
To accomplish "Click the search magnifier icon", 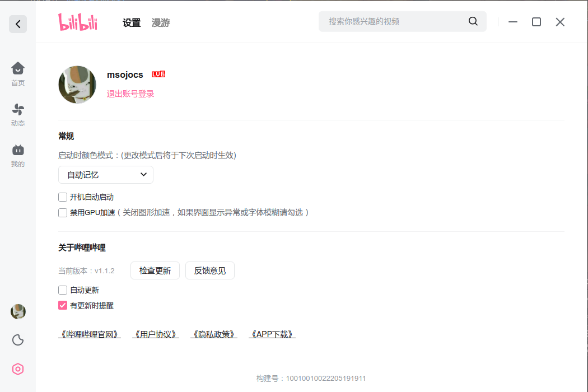I will coord(473,21).
